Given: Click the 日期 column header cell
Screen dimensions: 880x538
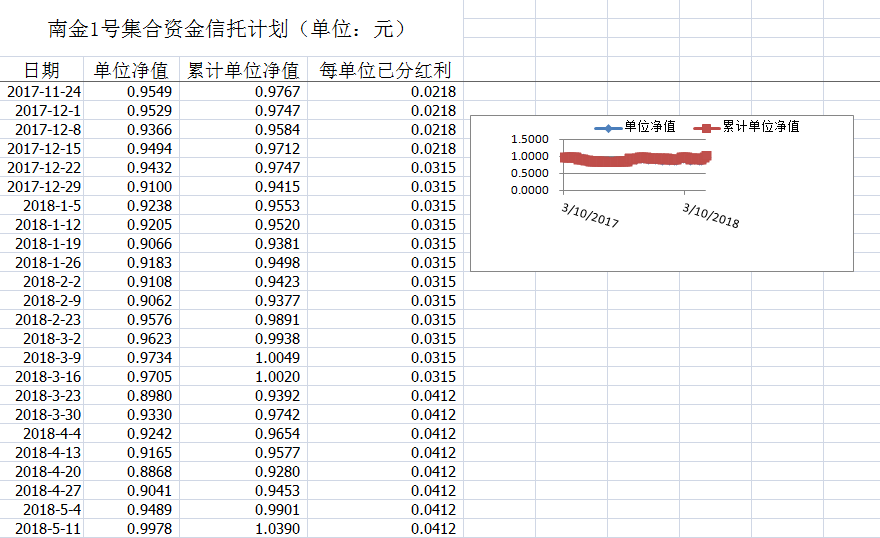Looking at the screenshot, I should pos(42,70).
